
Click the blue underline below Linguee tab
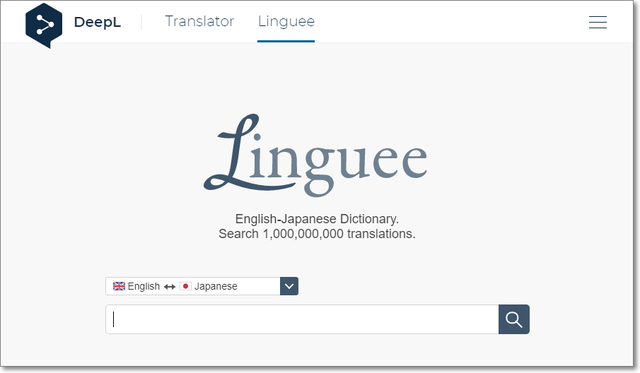286,41
